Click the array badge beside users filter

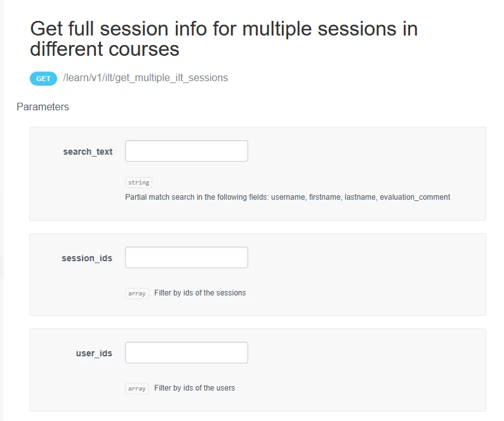click(x=137, y=389)
